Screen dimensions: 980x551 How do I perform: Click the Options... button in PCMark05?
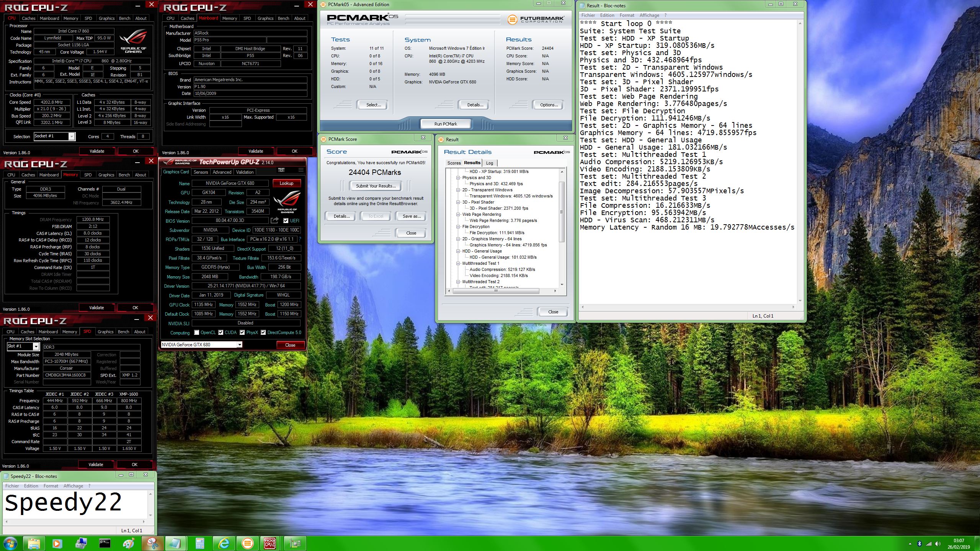coord(549,105)
